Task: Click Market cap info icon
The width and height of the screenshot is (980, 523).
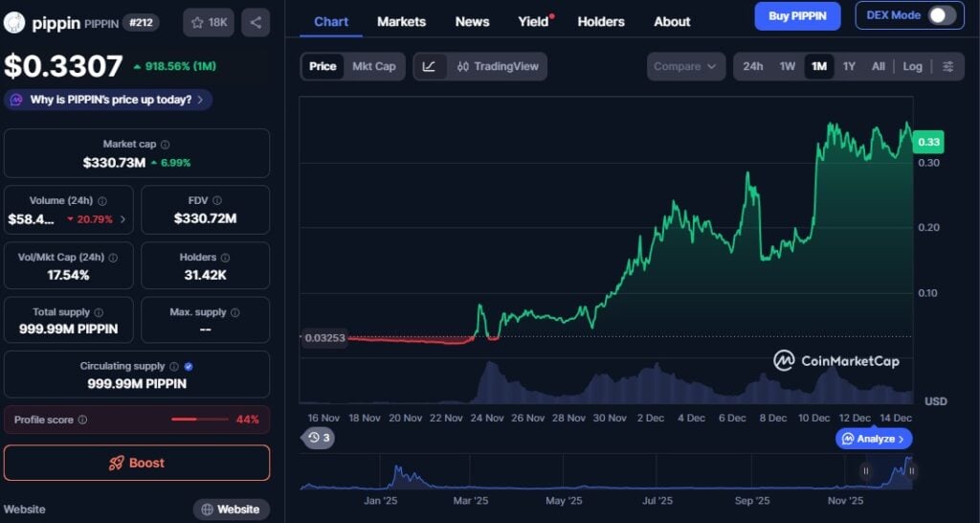Action: coord(166,145)
